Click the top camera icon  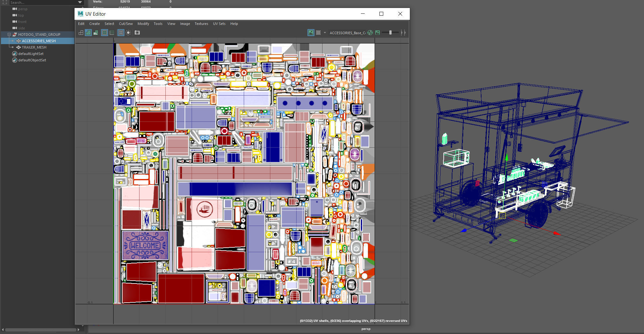pyautogui.click(x=14, y=15)
